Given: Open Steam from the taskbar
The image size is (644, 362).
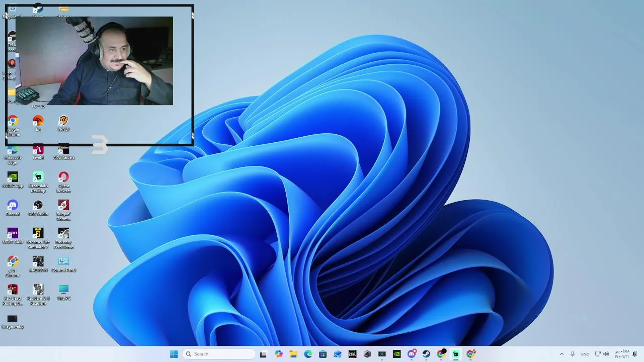Looking at the screenshot, I should point(426,354).
